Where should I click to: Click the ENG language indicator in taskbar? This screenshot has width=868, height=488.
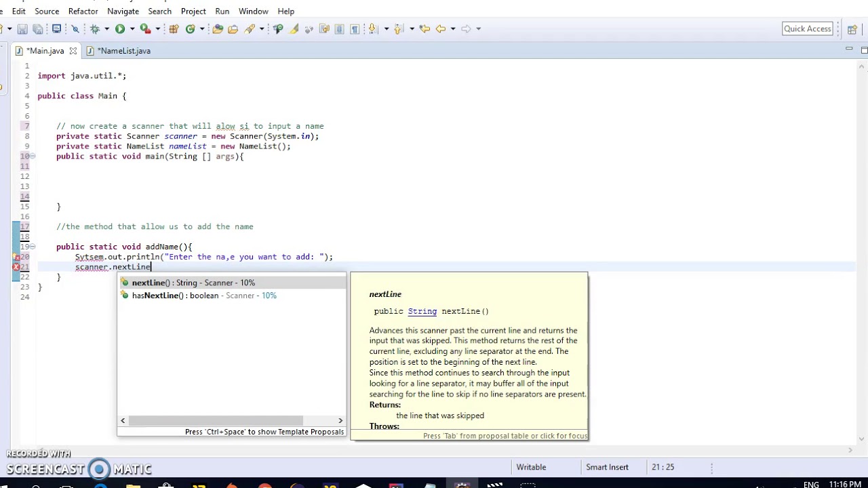pos(810,485)
